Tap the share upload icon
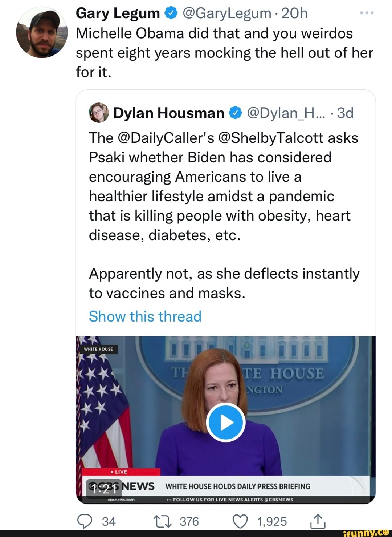This screenshot has height=537, width=392. [x=318, y=521]
